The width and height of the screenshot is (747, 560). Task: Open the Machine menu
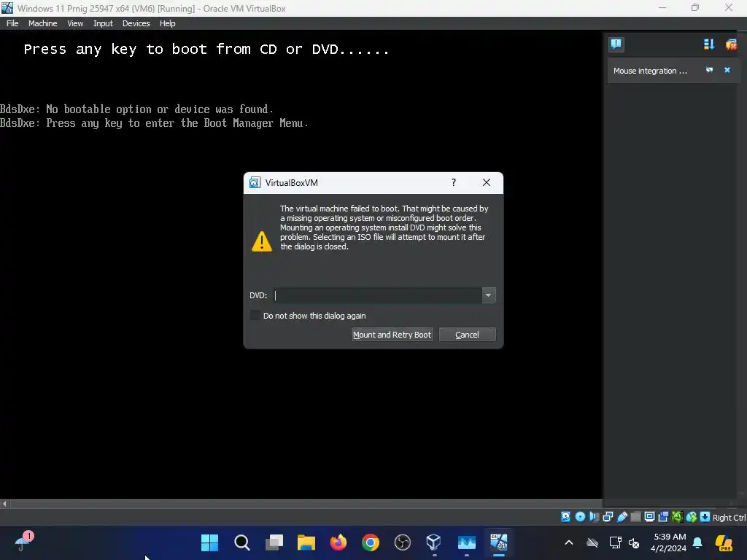[x=42, y=23]
